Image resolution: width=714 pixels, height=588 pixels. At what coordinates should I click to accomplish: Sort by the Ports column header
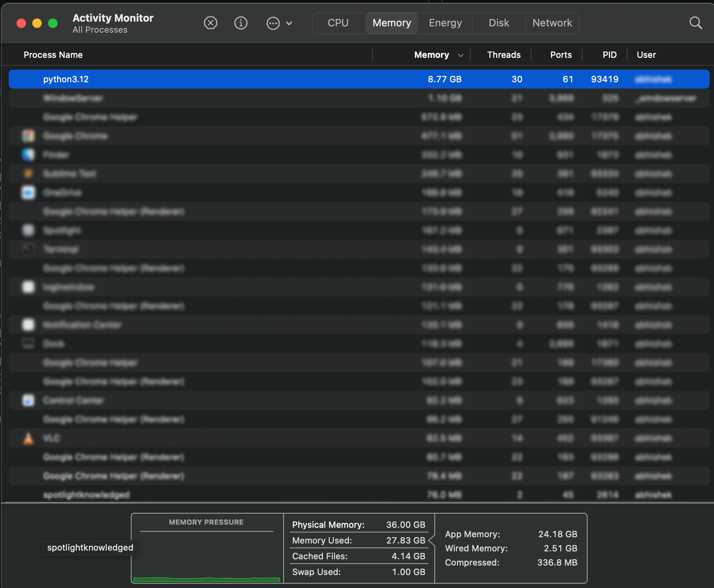(x=561, y=55)
